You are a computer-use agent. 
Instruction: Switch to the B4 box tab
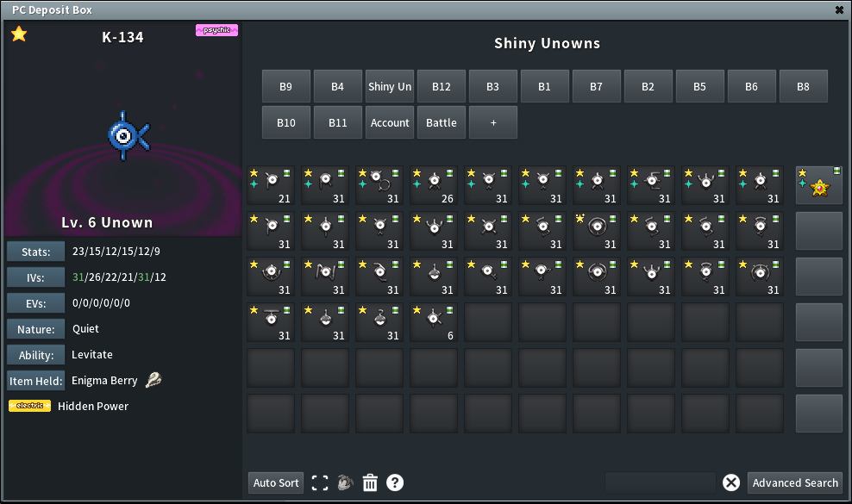(x=337, y=86)
